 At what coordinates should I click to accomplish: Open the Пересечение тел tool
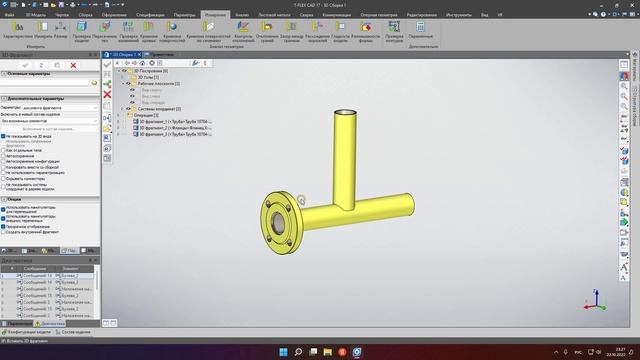coord(104,31)
